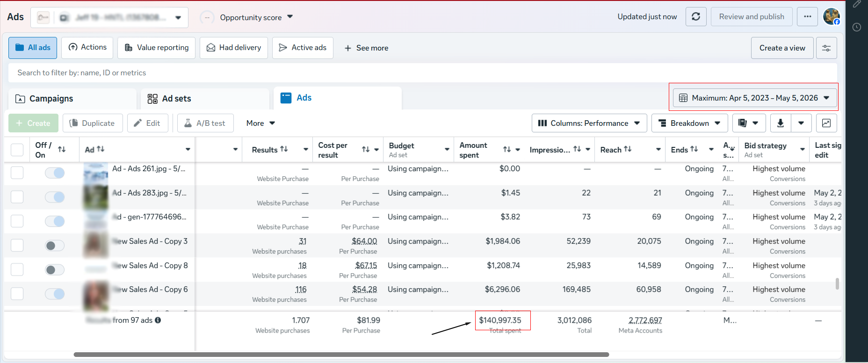
Task: Open the three-dot more options menu
Action: click(808, 17)
